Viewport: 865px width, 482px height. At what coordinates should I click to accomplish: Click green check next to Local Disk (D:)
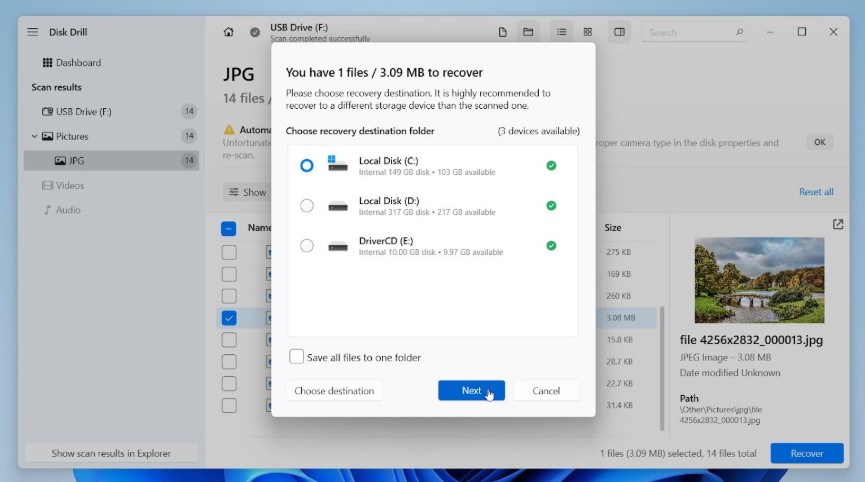551,206
